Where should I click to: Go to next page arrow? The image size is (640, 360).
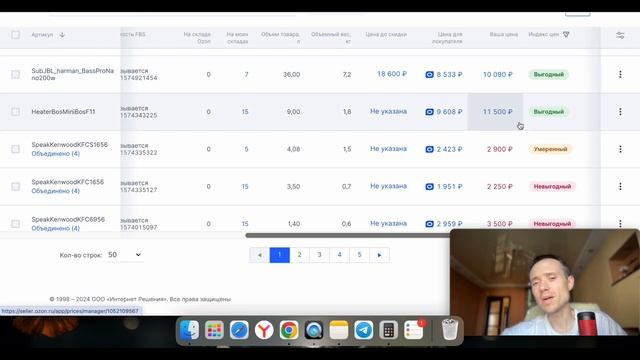tap(380, 255)
